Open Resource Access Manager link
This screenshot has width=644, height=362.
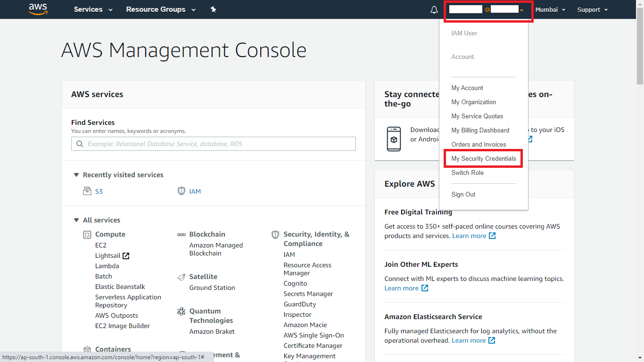point(307,269)
